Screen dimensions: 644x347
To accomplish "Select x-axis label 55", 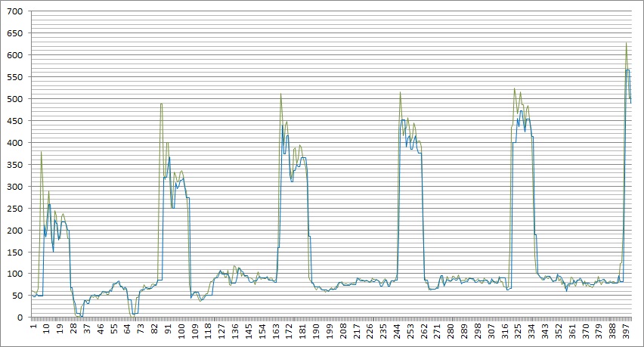I will click(x=114, y=329).
